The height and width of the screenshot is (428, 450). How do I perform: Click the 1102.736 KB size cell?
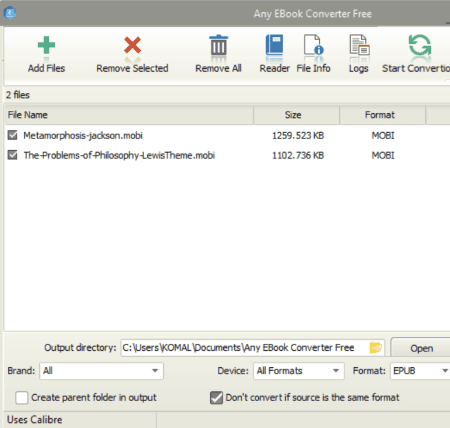coord(298,155)
